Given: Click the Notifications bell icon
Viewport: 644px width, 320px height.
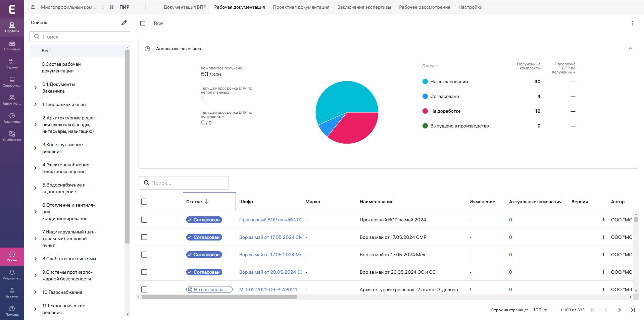Looking at the screenshot, I should [12, 274].
